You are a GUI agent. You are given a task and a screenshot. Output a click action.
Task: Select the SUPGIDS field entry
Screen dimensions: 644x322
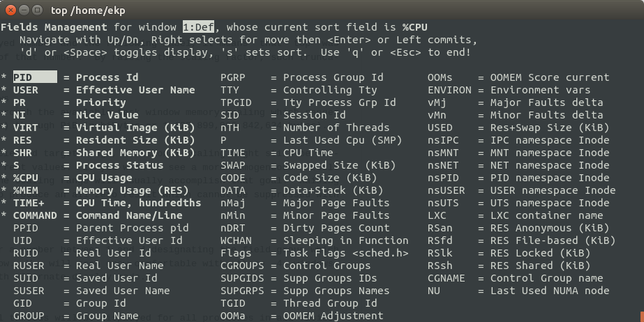[299, 278]
